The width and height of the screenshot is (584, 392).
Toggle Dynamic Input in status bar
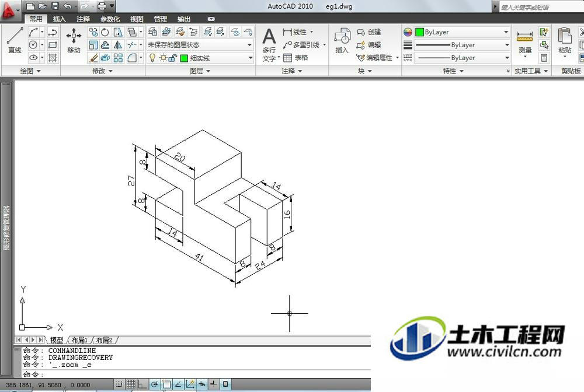point(202,384)
